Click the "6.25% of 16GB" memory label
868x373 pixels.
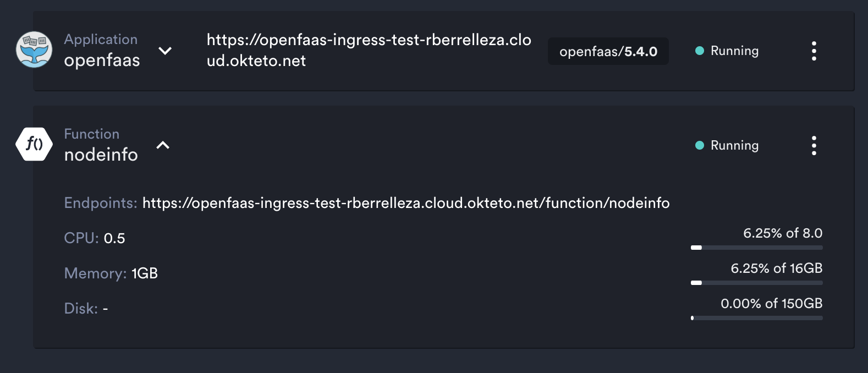(x=777, y=268)
